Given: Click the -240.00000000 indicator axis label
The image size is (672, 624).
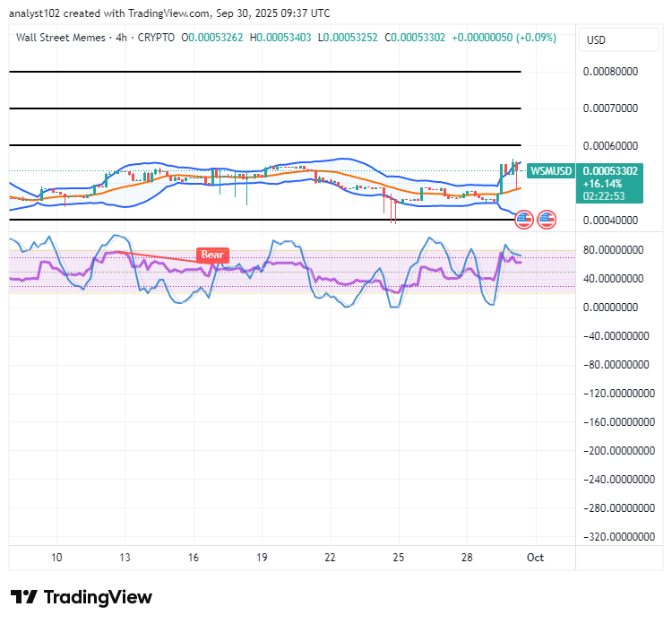Looking at the screenshot, I should (x=619, y=479).
